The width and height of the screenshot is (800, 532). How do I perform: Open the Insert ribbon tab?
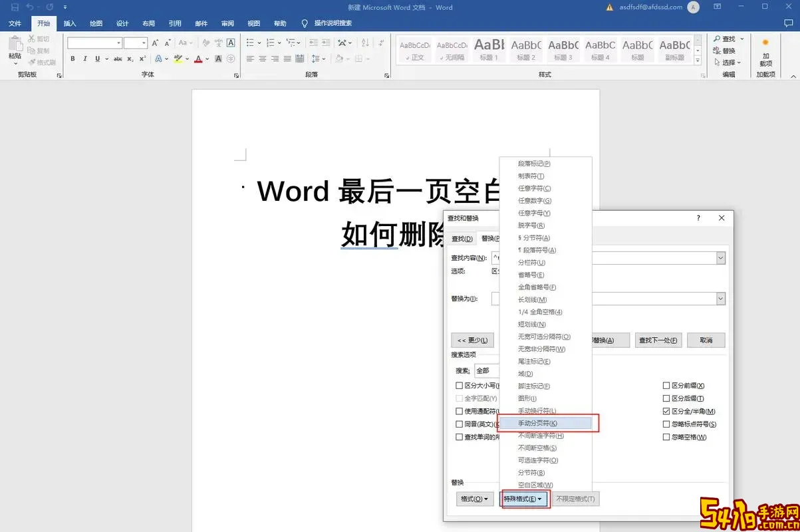point(70,23)
